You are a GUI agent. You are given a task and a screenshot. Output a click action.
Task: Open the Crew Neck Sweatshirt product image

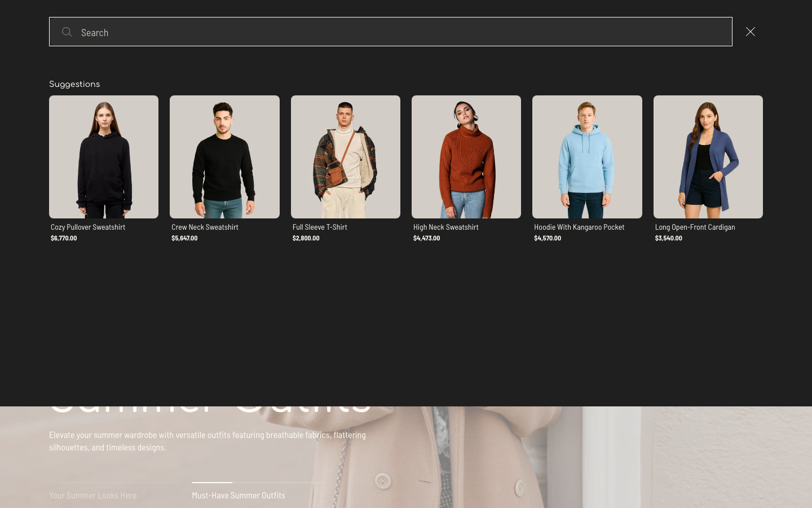tap(224, 157)
